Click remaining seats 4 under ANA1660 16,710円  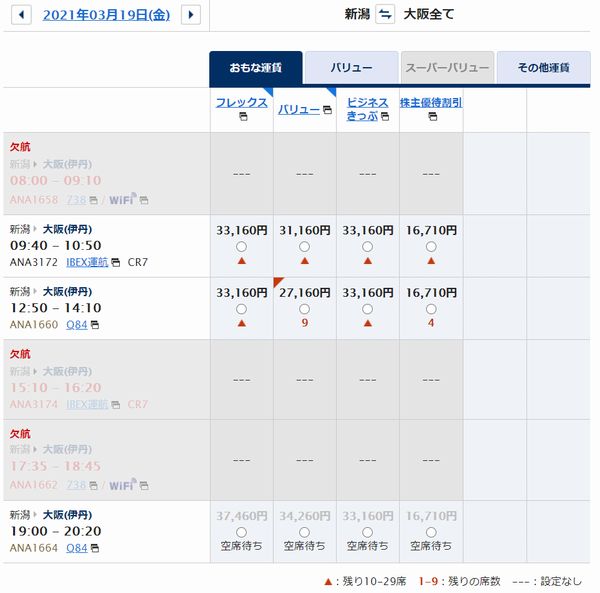point(431,323)
